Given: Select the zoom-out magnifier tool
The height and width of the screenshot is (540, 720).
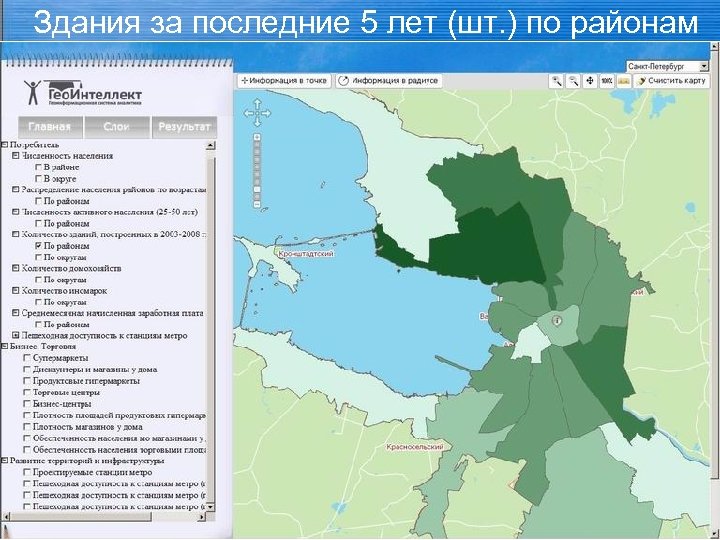Looking at the screenshot, I should pos(573,81).
